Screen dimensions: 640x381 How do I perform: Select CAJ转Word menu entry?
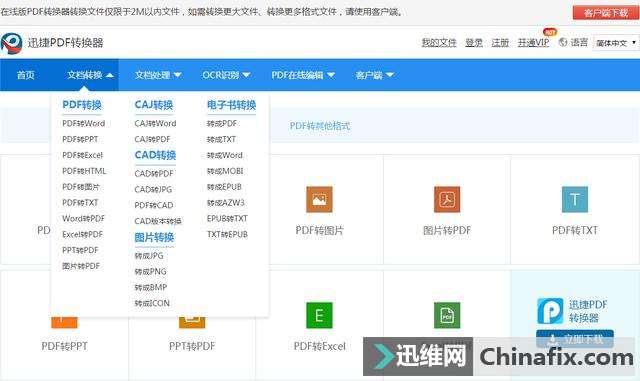(x=155, y=123)
